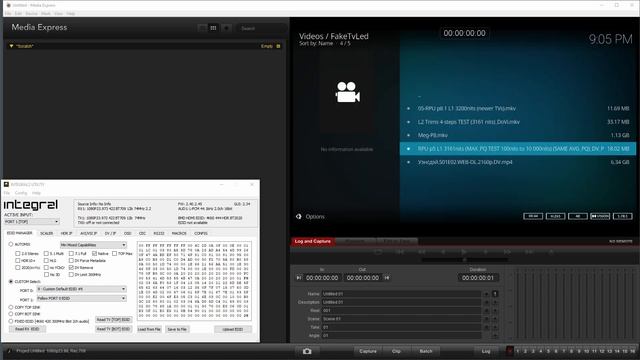Screen dimensions: 640x360
Task: Check the No 3D checkbox
Action: point(46,275)
